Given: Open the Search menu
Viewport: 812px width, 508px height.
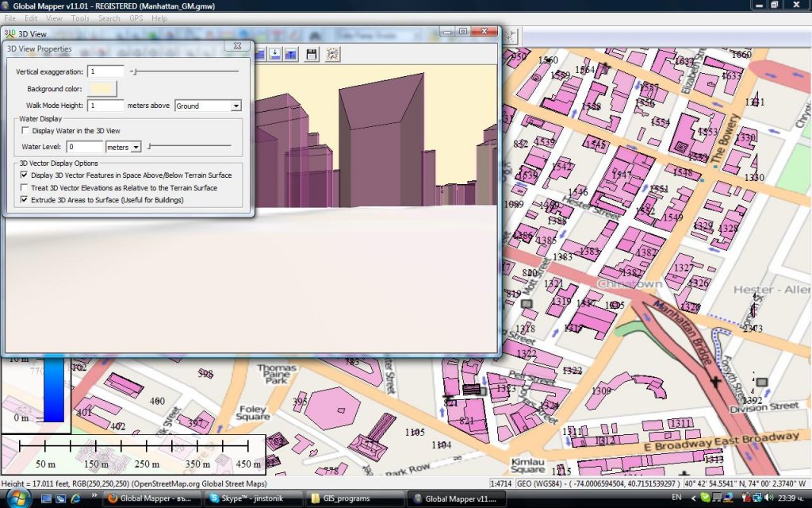Looking at the screenshot, I should pyautogui.click(x=109, y=18).
